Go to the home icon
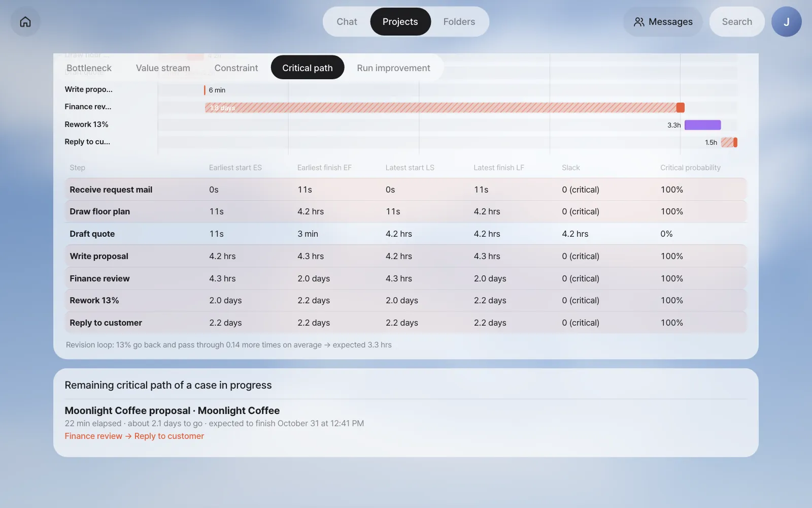Screen dimensions: 812x508 25,22
